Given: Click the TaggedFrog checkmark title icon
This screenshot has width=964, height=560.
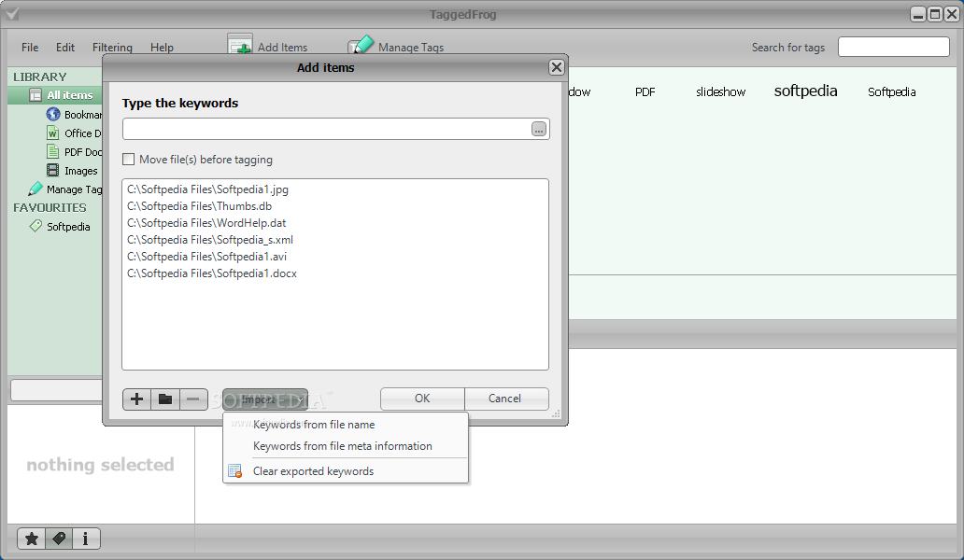Looking at the screenshot, I should click(x=12, y=13).
